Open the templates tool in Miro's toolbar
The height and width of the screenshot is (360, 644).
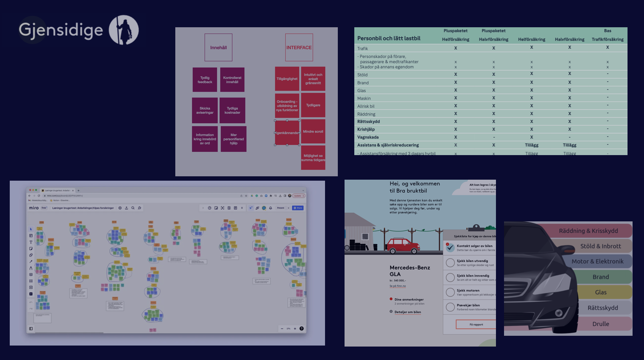pyautogui.click(x=31, y=236)
